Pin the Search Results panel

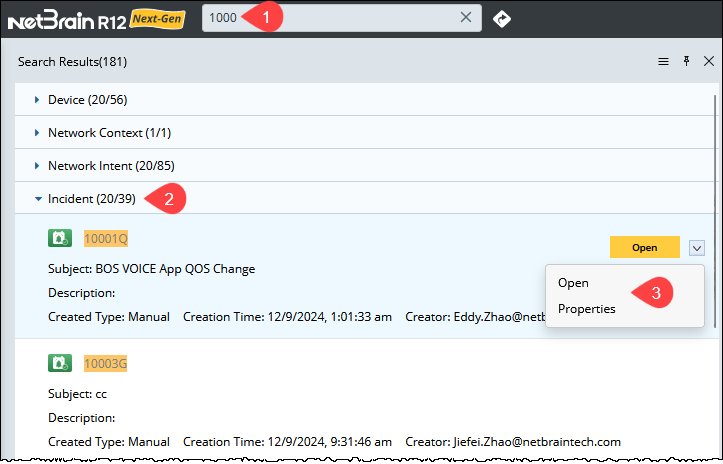tap(686, 61)
